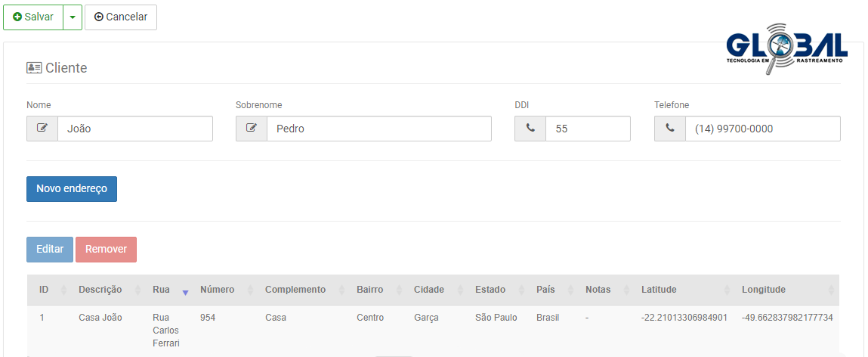Click the phone icon beside Telefone field

pyautogui.click(x=670, y=129)
